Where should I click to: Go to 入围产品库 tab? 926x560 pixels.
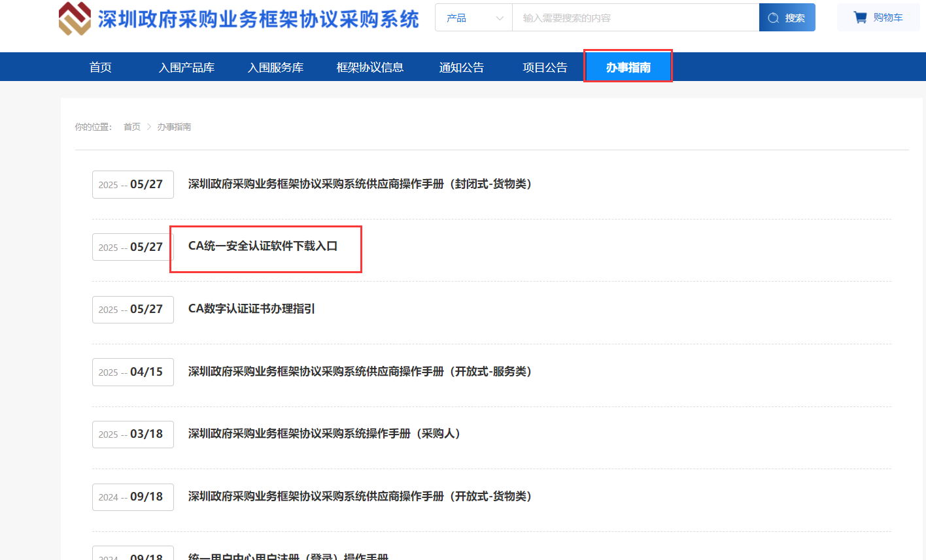(186, 67)
